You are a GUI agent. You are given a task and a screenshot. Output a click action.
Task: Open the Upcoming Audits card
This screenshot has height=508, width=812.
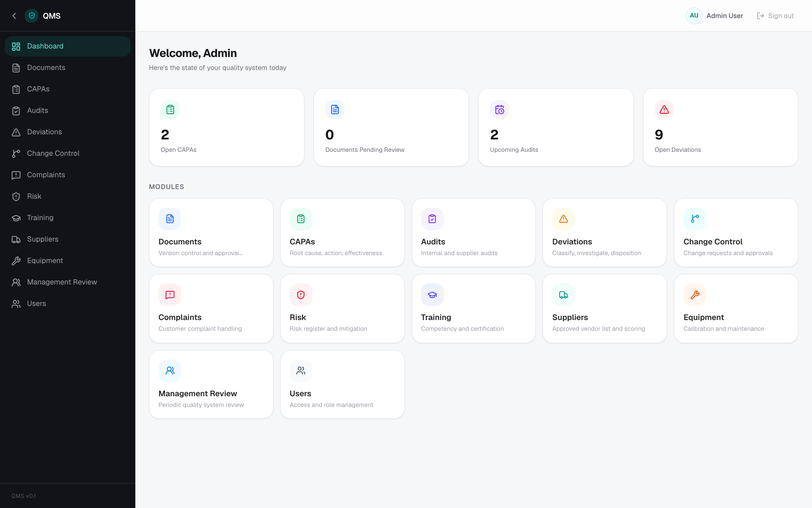click(x=556, y=127)
